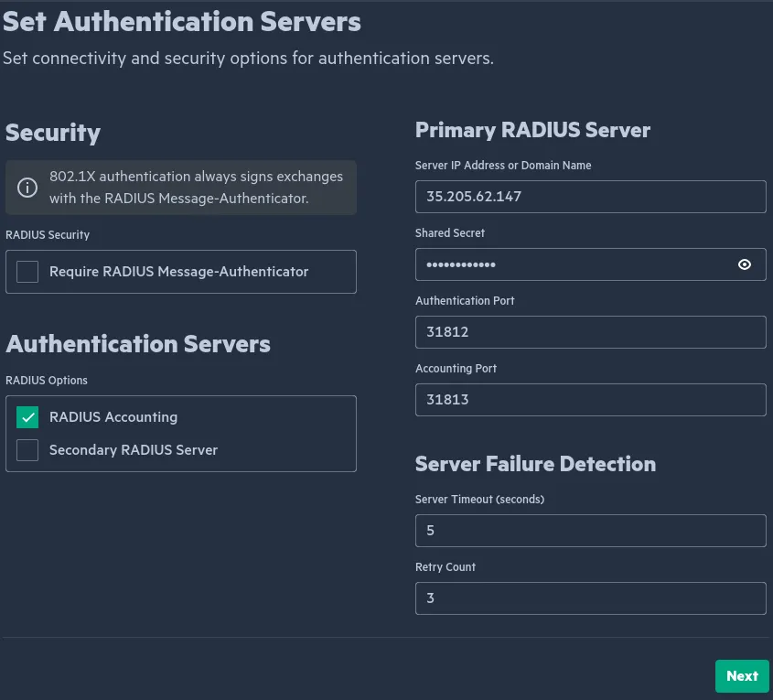
Task: Click the Server Timeout seconds field
Action: (590, 531)
